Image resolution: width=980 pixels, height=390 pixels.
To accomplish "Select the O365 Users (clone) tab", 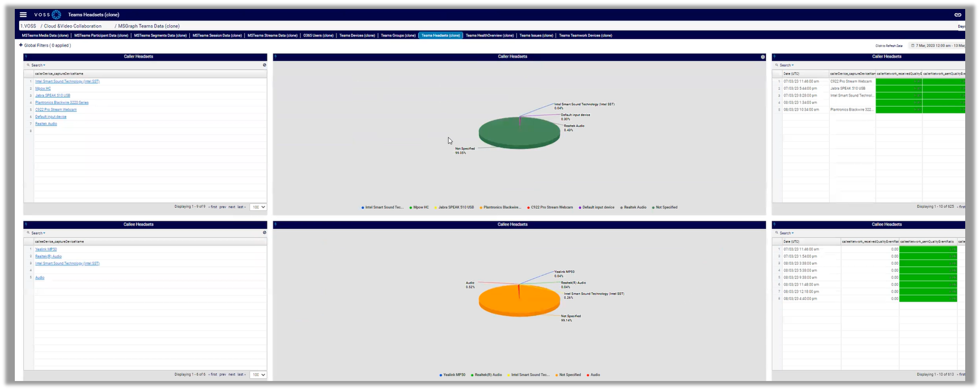I will [x=318, y=35].
